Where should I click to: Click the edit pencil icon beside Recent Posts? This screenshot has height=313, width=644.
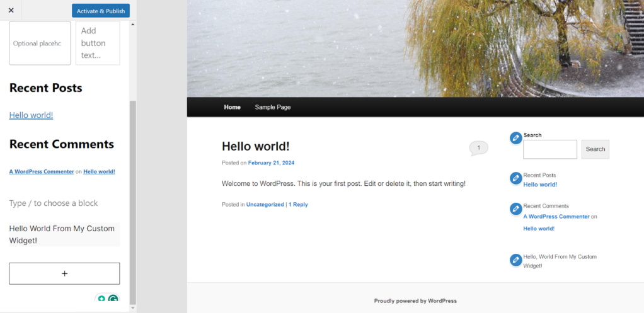(516, 178)
